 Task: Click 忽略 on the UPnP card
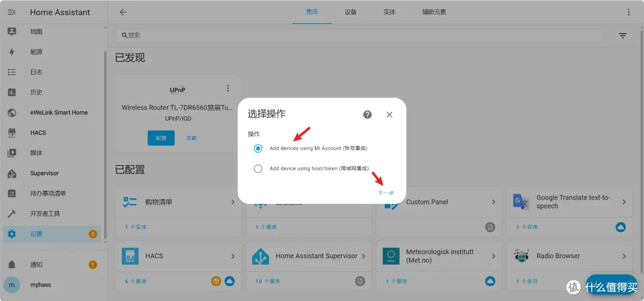point(191,138)
